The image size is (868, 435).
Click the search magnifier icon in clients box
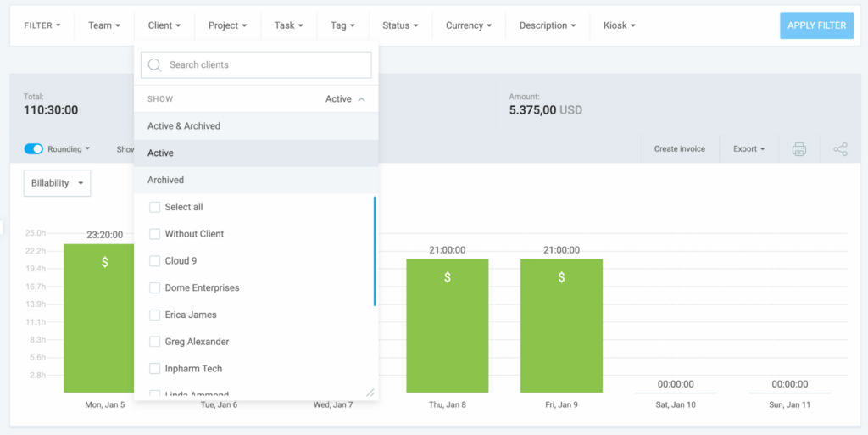click(x=155, y=65)
